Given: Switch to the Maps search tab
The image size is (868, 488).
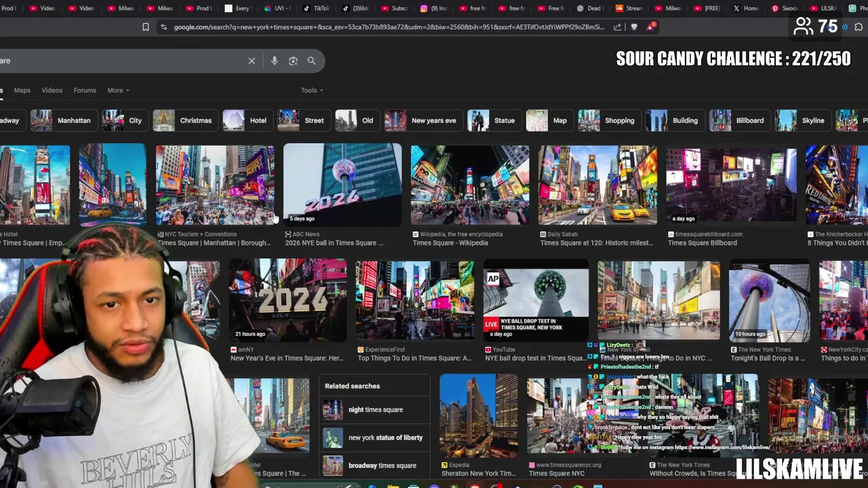Looking at the screenshot, I should (x=22, y=90).
